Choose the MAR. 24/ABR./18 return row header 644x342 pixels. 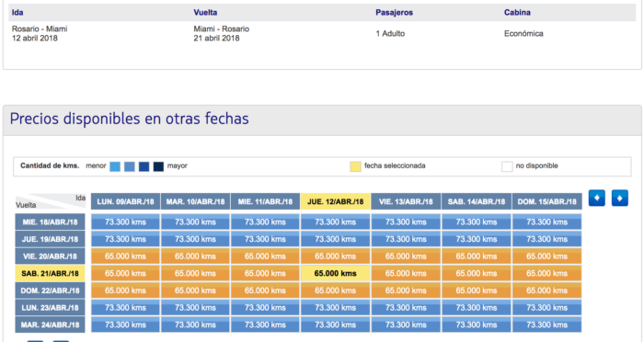tap(50, 325)
